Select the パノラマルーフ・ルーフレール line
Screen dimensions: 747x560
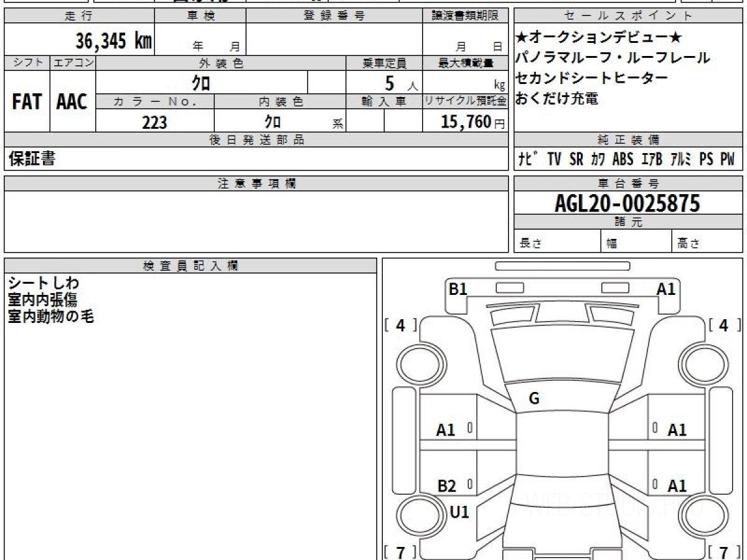[x=613, y=58]
